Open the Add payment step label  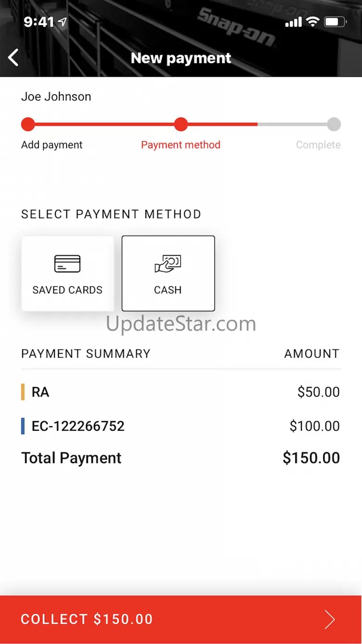click(x=52, y=145)
